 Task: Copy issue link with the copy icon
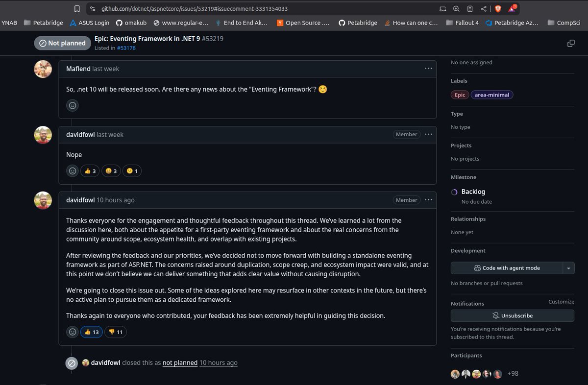pos(571,43)
